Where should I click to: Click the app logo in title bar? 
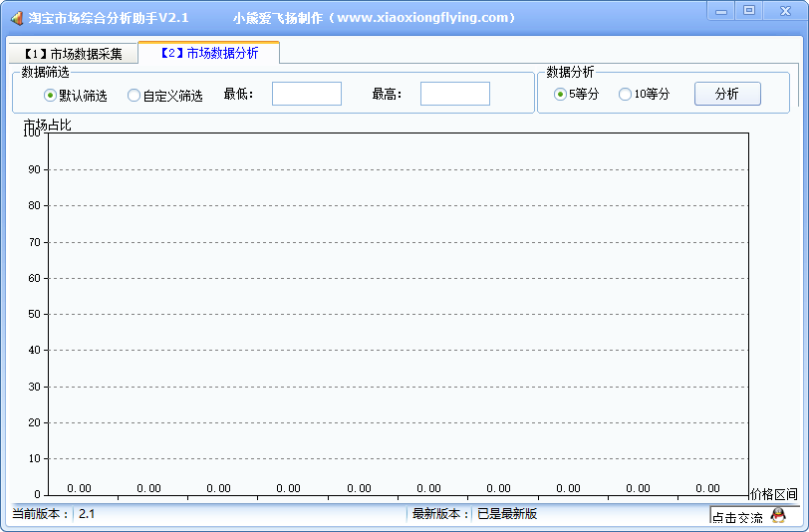(16, 18)
